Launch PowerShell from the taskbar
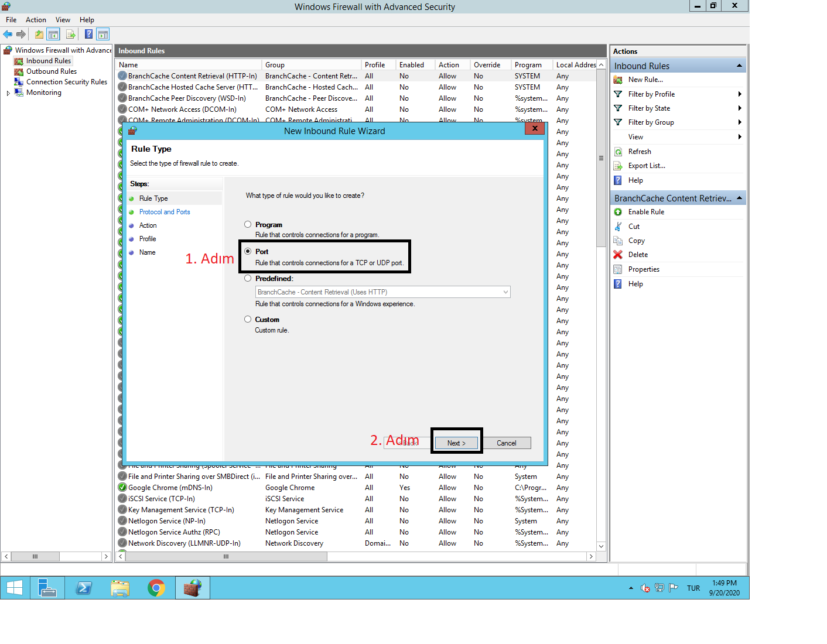The width and height of the screenshot is (827, 644). tap(84, 588)
